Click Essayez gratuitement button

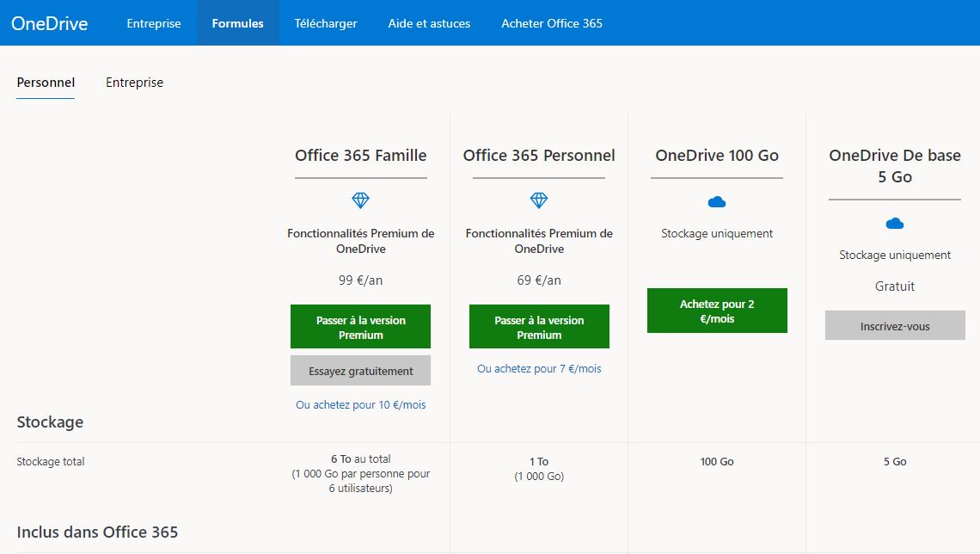point(361,371)
